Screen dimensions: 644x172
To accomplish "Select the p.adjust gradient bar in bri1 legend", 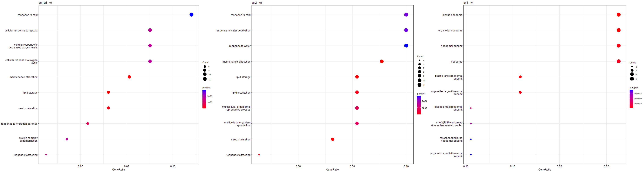I will point(631,99).
